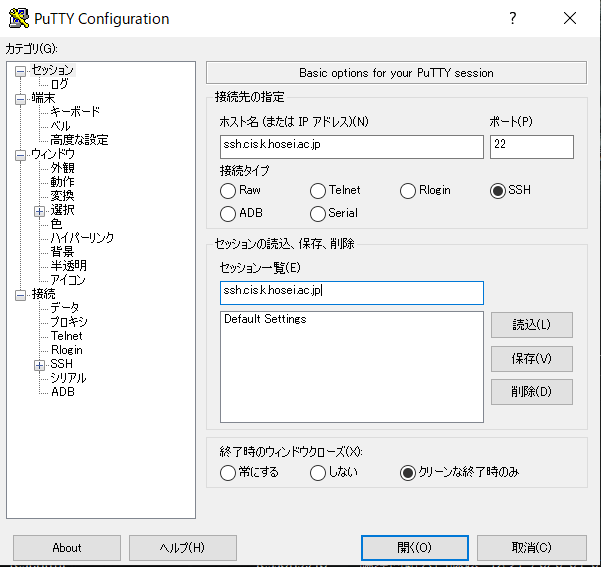Go to the ログ category
The width and height of the screenshot is (601, 567).
coord(60,84)
